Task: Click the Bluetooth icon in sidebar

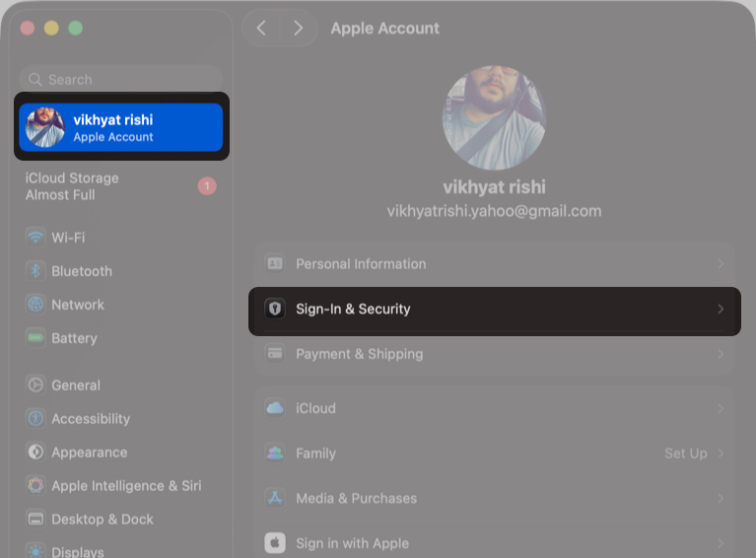Action: pos(35,271)
